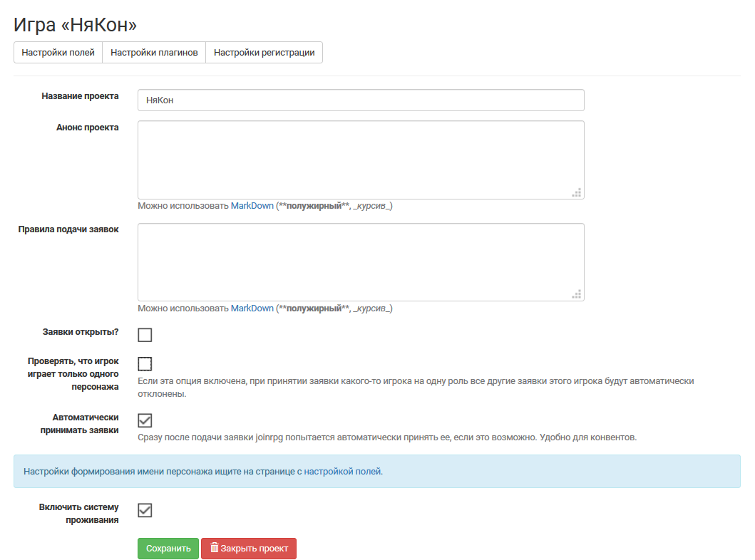755x560 pixels.
Task: Check the one-character-per-player option box
Action: point(145,364)
